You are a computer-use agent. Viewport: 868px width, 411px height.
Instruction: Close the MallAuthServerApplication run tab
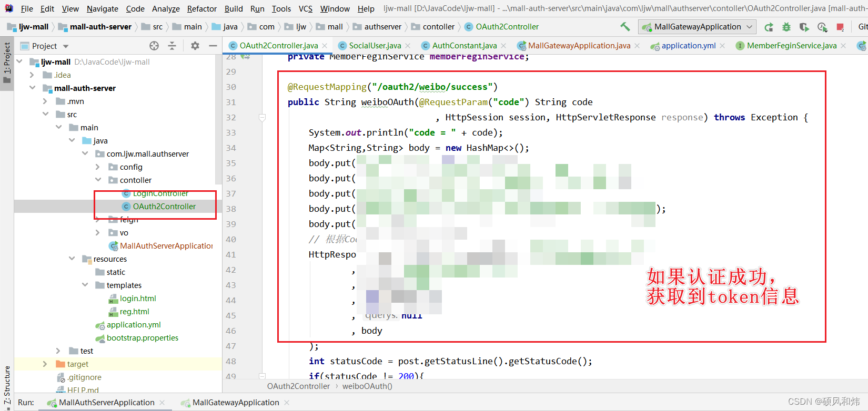click(x=163, y=403)
